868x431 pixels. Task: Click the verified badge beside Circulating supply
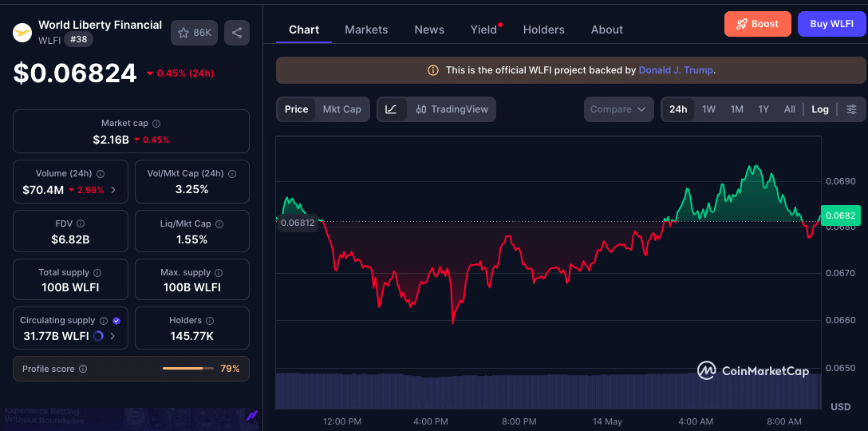[x=116, y=320]
